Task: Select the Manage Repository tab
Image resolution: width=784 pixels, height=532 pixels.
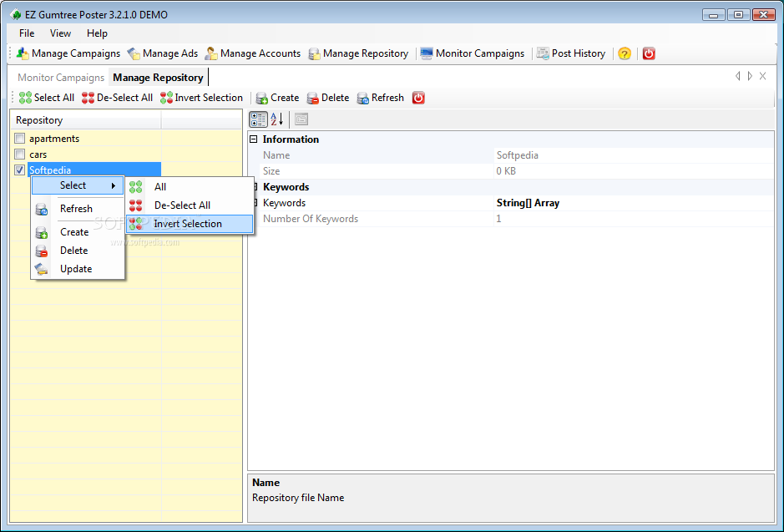Action: [x=158, y=78]
